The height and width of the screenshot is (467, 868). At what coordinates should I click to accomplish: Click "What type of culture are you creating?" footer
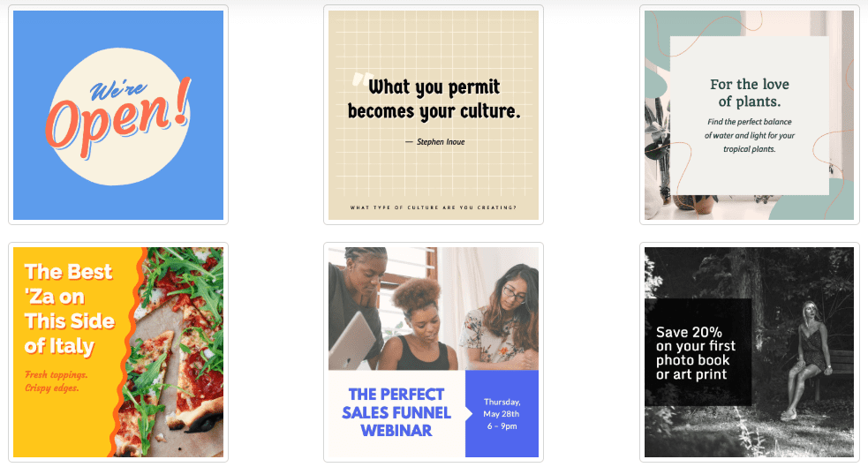(434, 207)
